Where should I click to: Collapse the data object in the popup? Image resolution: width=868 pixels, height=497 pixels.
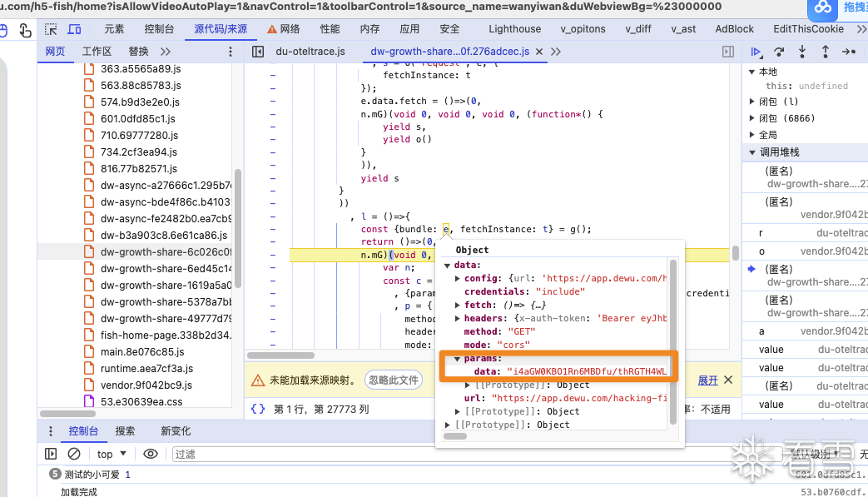click(x=447, y=266)
